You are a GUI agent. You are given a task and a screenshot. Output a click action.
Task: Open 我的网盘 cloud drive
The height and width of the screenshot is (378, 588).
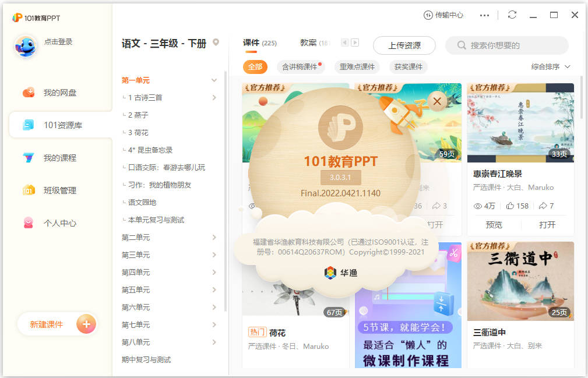pos(60,93)
